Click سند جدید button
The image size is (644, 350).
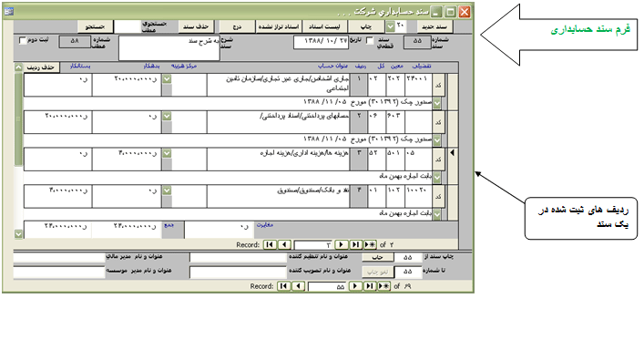(x=434, y=26)
